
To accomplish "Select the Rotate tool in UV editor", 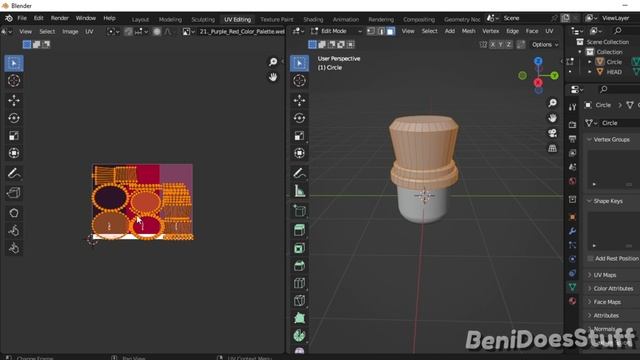I will tap(14, 118).
